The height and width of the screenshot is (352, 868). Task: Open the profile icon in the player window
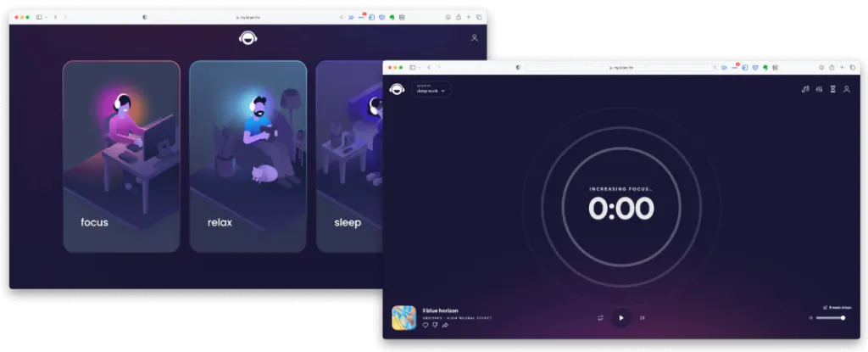847,89
